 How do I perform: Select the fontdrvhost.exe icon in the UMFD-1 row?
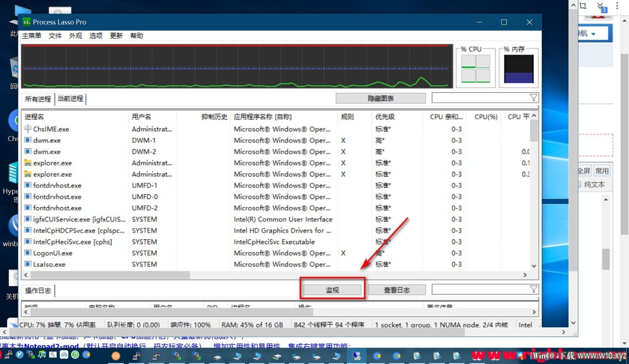[x=28, y=185]
